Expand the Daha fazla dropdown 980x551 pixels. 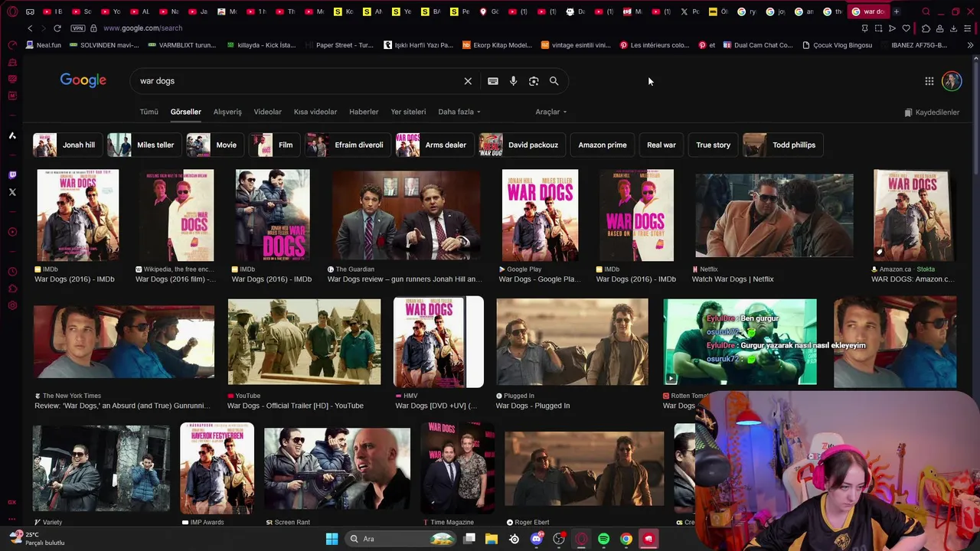pyautogui.click(x=459, y=112)
